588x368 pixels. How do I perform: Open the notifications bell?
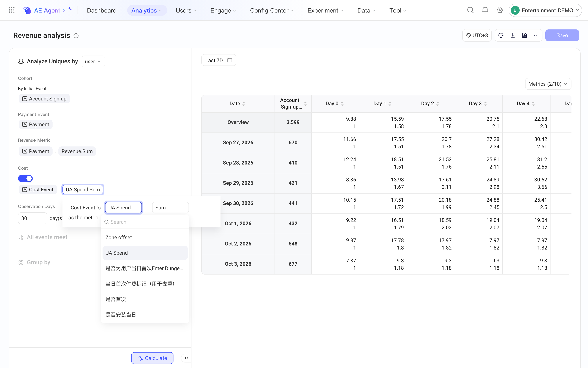click(485, 10)
